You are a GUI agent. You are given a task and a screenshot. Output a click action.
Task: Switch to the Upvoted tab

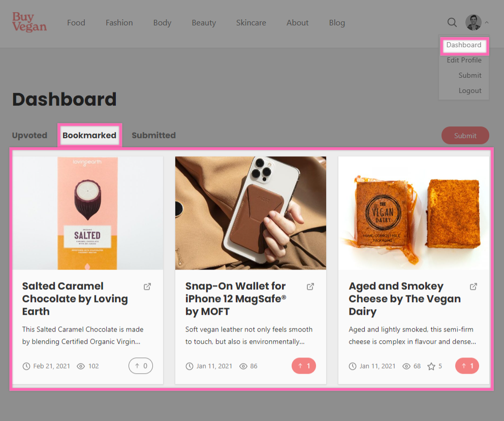click(29, 135)
